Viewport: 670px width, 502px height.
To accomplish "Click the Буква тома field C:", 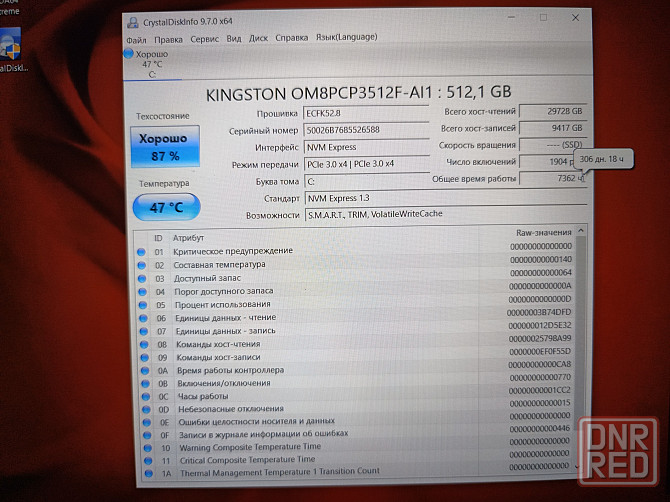I will click(x=367, y=181).
